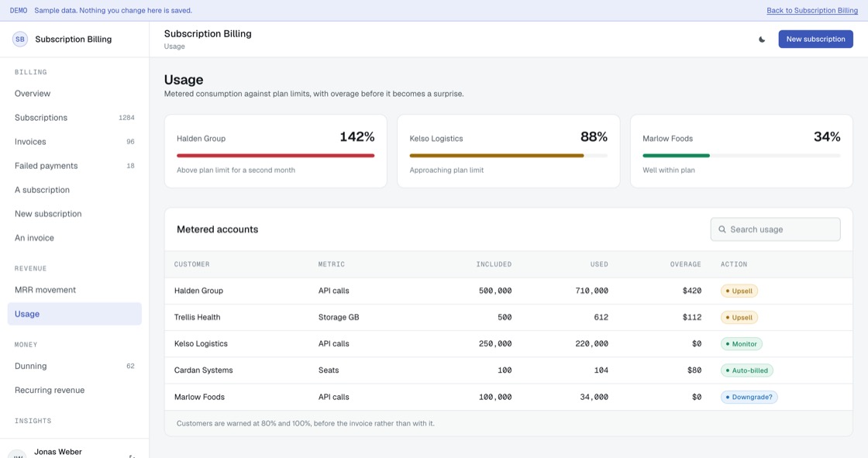This screenshot has height=458, width=868.
Task: Open Recurring revenue in sidebar
Action: coord(74,390)
